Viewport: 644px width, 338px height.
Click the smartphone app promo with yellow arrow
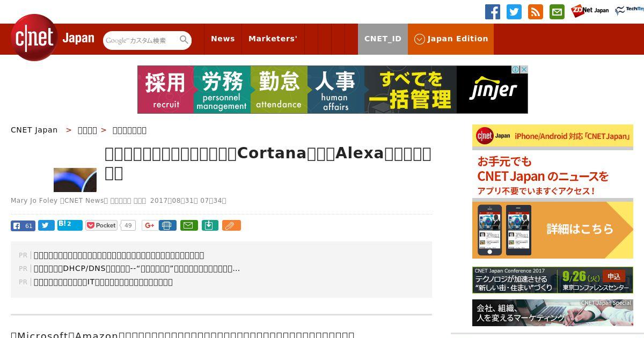click(553, 230)
